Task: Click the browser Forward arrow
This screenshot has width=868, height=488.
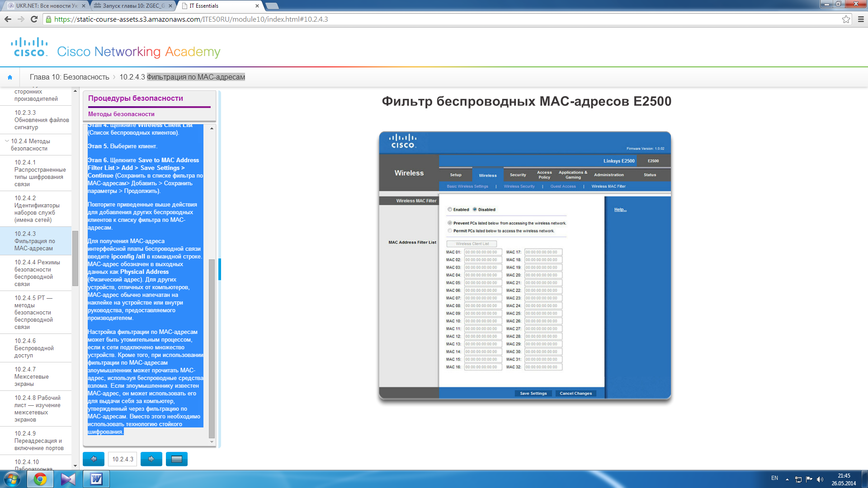Action: click(21, 19)
